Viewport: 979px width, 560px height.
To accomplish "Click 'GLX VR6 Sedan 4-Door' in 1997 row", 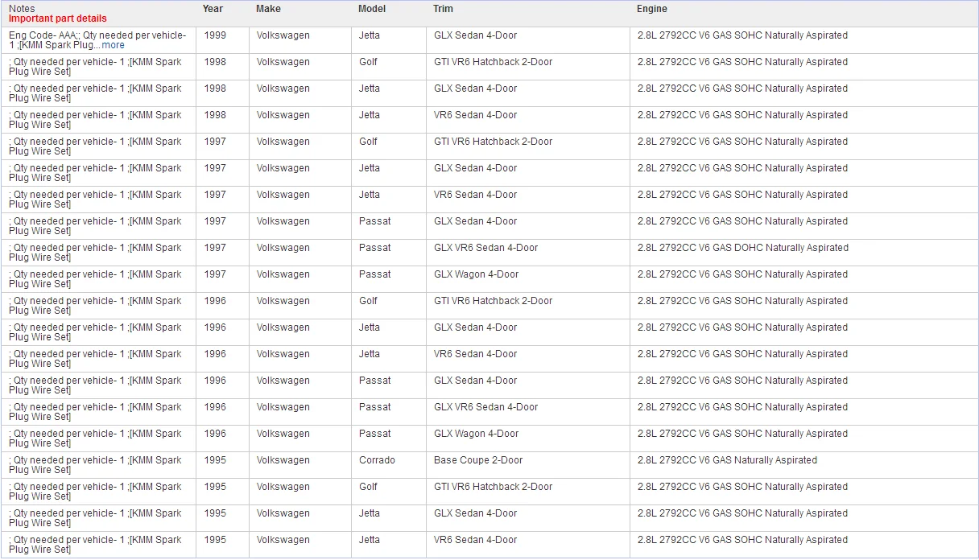I will 485,248.
